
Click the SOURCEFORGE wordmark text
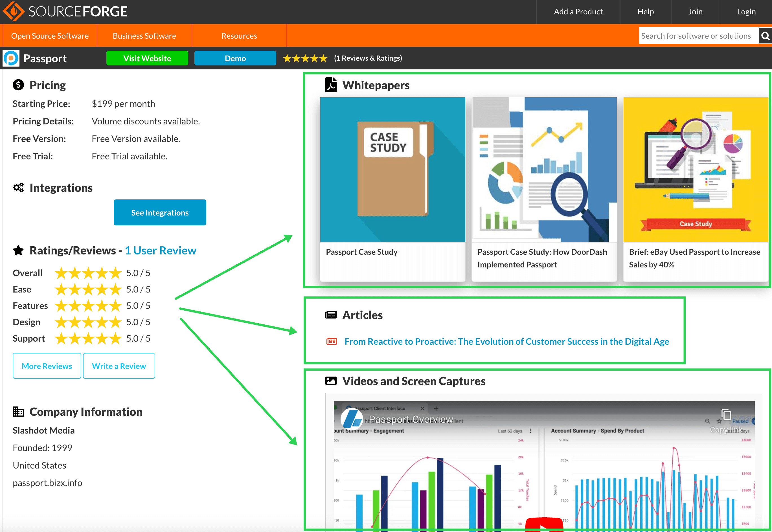tap(78, 12)
